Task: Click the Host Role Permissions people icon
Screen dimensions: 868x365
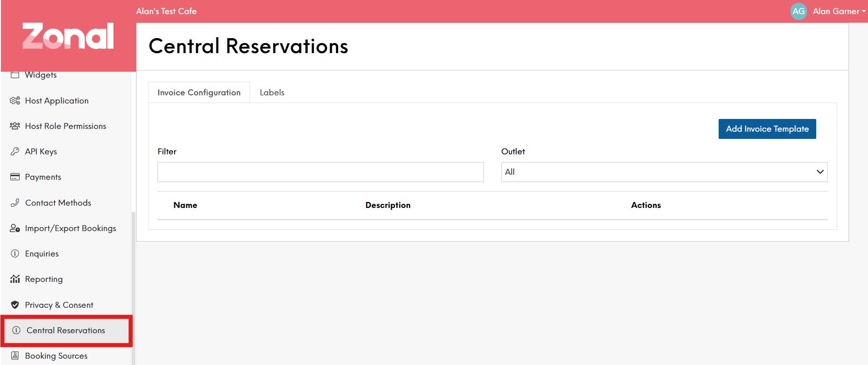Action: (x=15, y=126)
